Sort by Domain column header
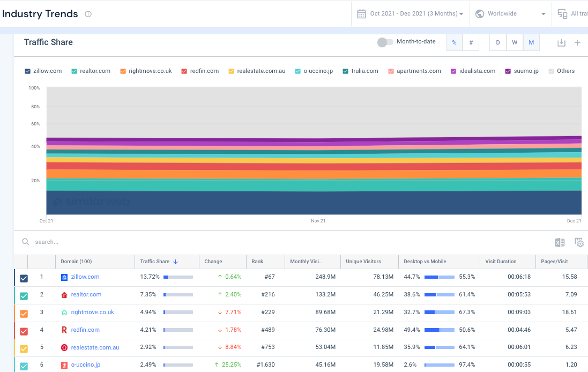 click(x=95, y=262)
